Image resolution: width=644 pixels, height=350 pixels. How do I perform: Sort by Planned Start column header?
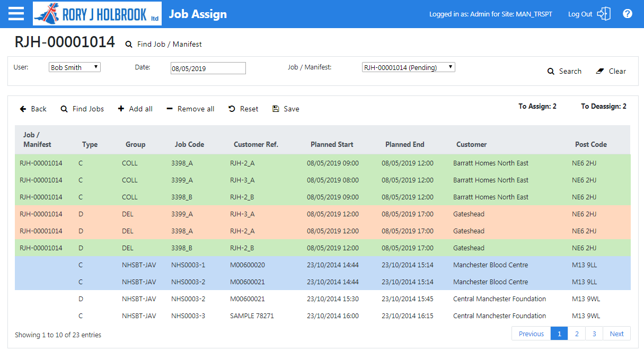point(332,144)
